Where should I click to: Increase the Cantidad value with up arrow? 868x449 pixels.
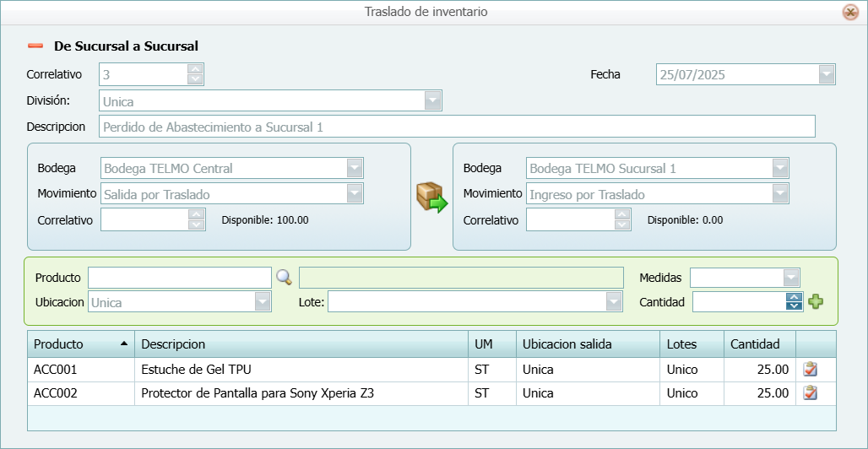(794, 297)
